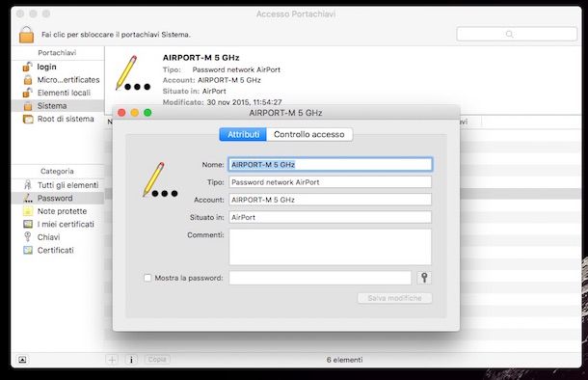The height and width of the screenshot is (380, 588).
Task: Click the modified date 30 nov 2015 text
Action: point(244,102)
